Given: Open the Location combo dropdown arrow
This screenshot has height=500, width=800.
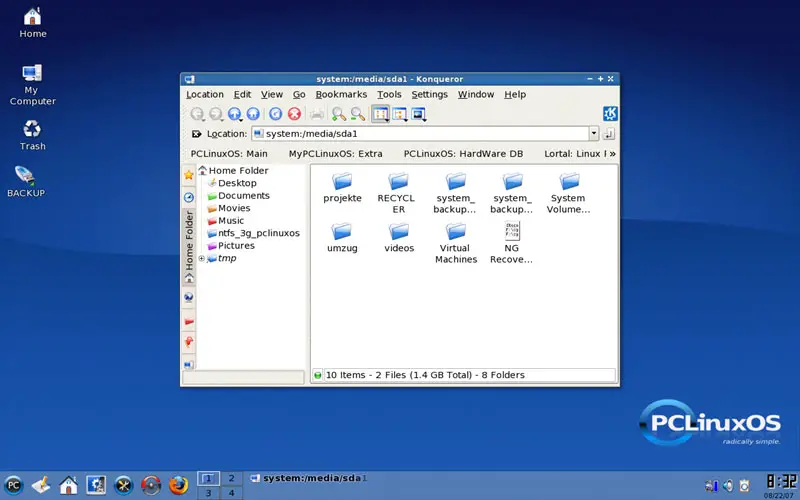Looking at the screenshot, I should pos(593,134).
